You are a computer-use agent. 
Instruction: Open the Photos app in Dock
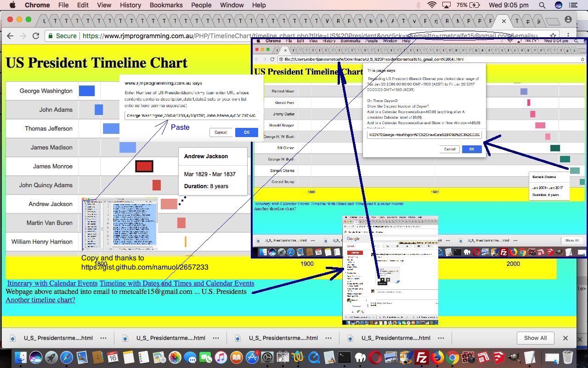click(175, 357)
